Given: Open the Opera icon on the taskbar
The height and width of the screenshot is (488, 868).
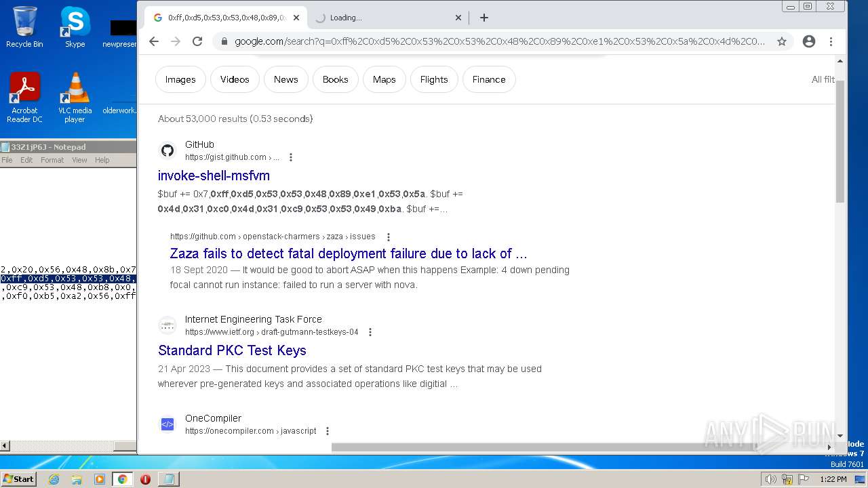Looking at the screenshot, I should point(145,479).
